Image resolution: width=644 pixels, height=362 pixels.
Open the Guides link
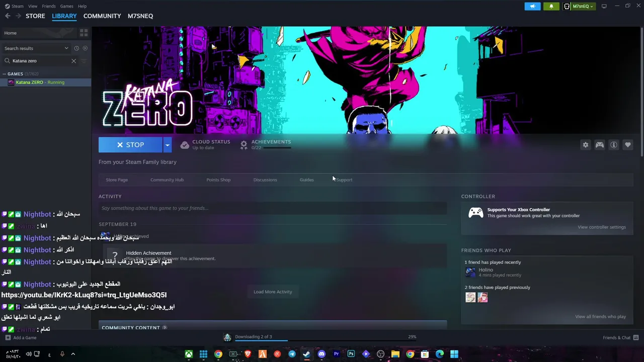tap(306, 180)
